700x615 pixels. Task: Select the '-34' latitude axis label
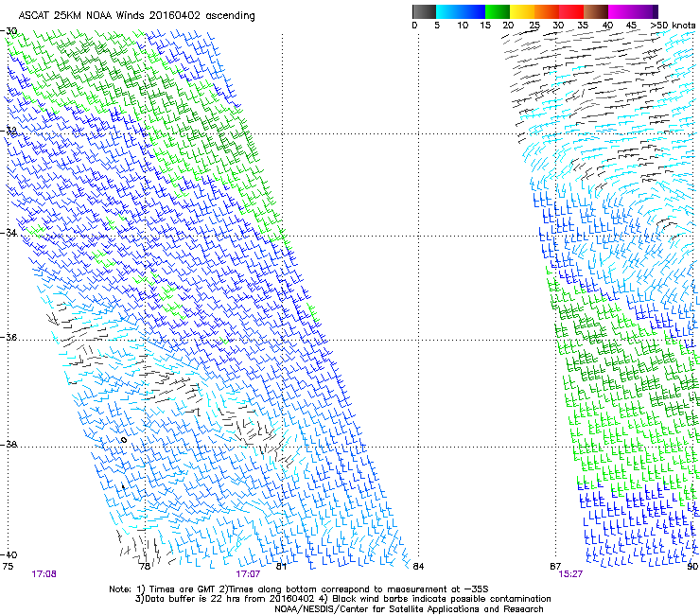[9, 233]
